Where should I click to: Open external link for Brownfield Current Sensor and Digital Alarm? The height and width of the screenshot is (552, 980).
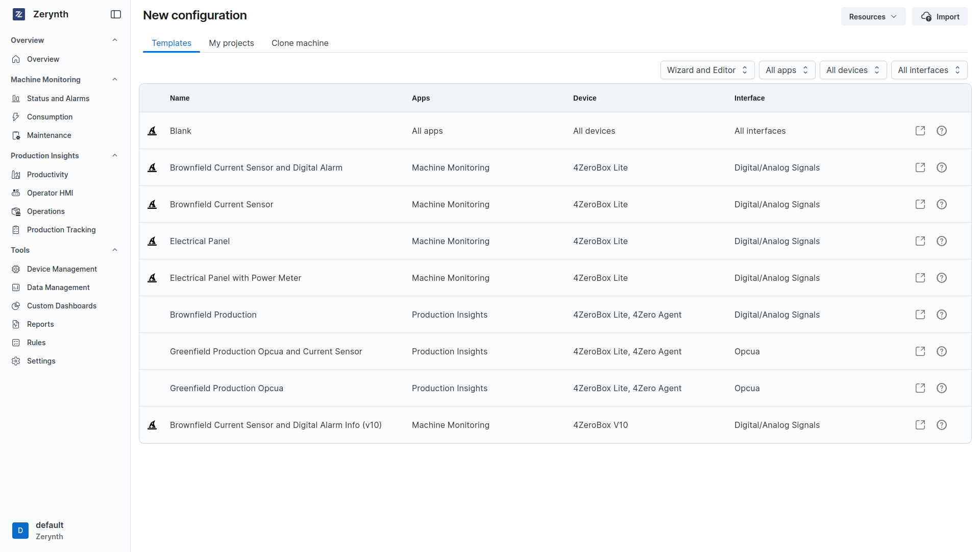point(920,167)
